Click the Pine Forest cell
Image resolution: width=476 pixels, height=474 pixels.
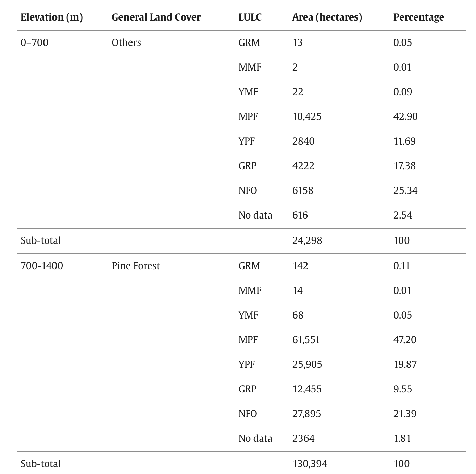[136, 266]
